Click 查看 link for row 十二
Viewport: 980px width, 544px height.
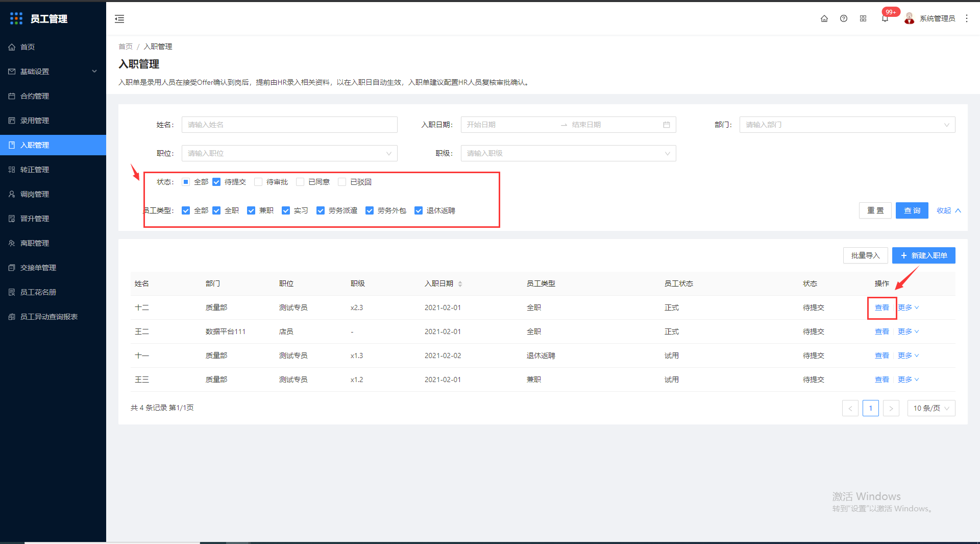coord(882,308)
